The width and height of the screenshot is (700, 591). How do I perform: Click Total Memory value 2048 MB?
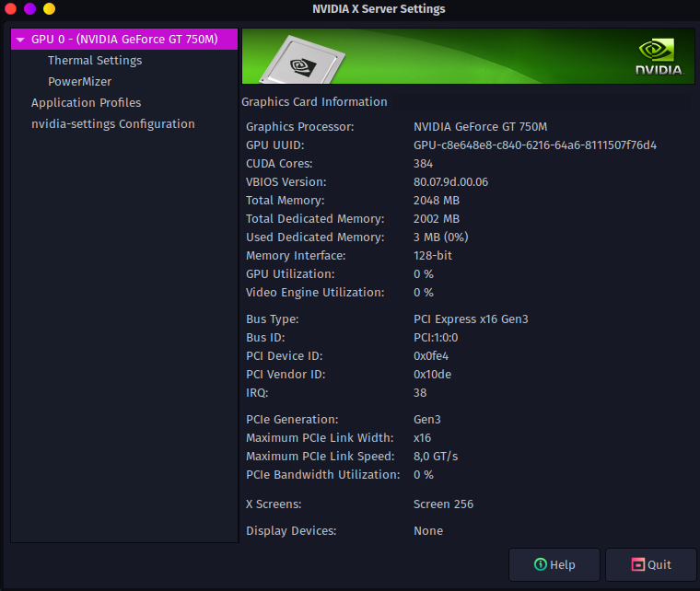[x=437, y=201]
